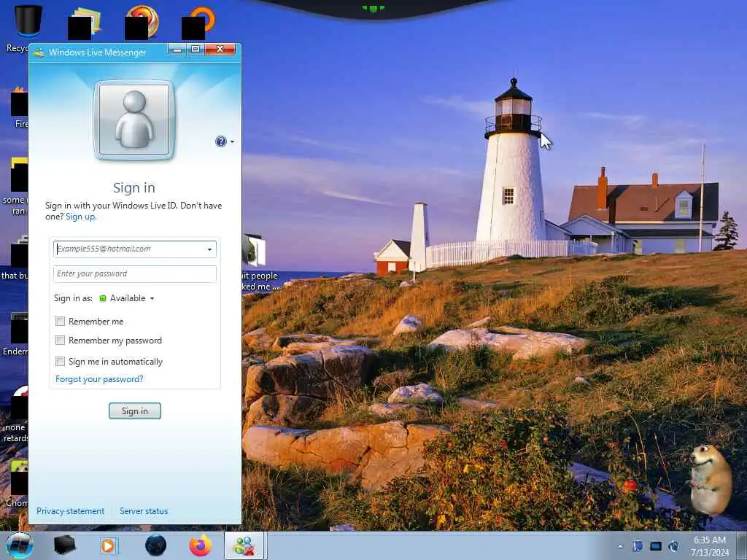747x560 pixels.
Task: Select the desktop icon with the orange ring
Action: click(x=198, y=23)
